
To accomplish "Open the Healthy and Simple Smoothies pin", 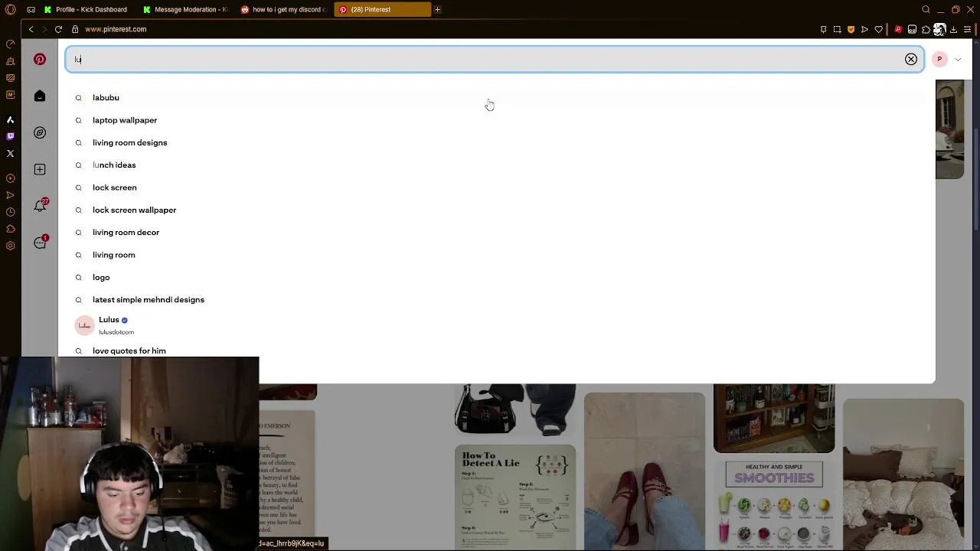I will click(774, 505).
